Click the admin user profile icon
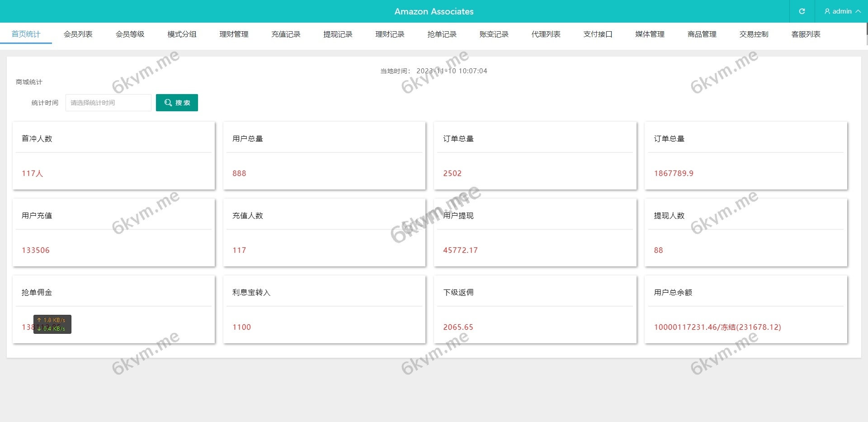The width and height of the screenshot is (868, 422). pos(827,11)
